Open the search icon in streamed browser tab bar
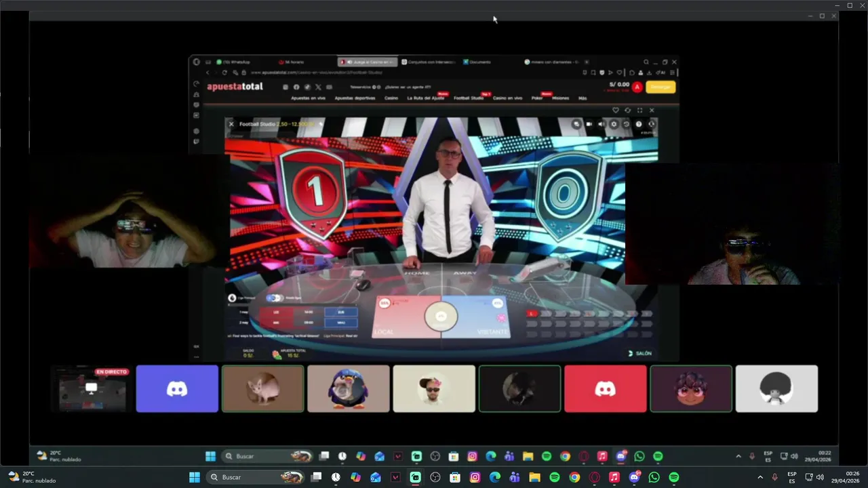Screen dimensions: 868x488 (646, 62)
